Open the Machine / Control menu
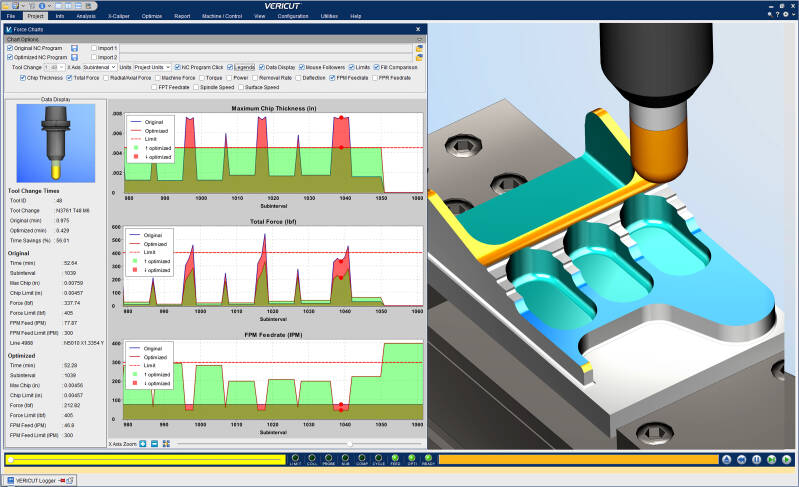Viewport: 799px width, 487px height. (220, 17)
